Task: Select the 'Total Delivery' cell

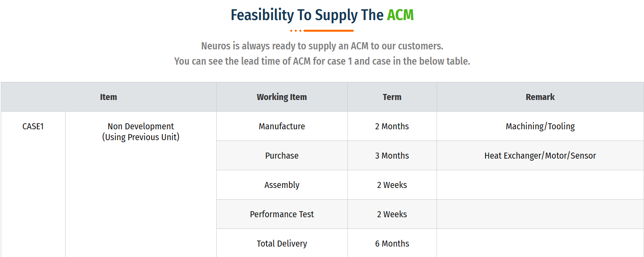Action: 282,243
